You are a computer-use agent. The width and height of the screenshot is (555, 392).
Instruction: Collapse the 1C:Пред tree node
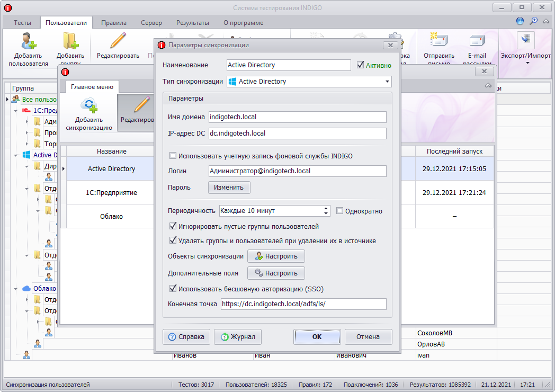coord(15,111)
